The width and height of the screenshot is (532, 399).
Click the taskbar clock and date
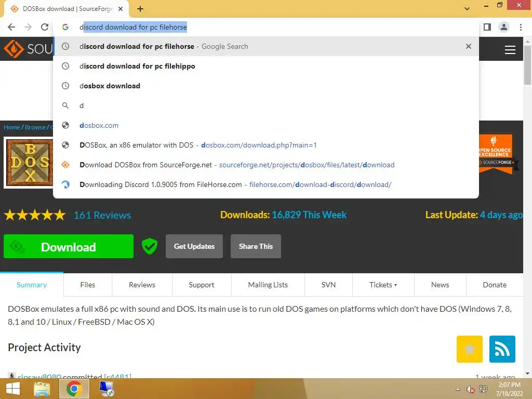pyautogui.click(x=509, y=389)
